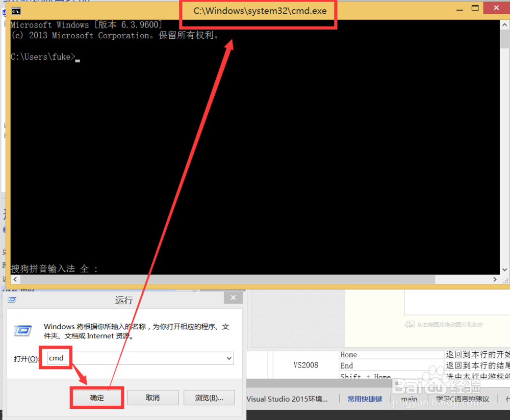Click the cmd horizontal scrollbar thumb
This screenshot has width=510, height=420.
tap(227, 279)
